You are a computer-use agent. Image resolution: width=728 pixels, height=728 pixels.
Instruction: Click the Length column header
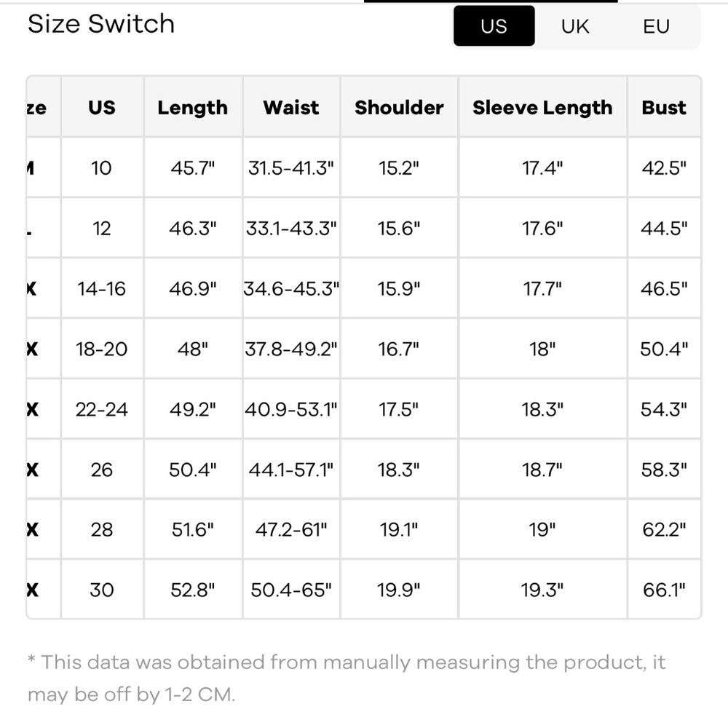click(x=192, y=108)
